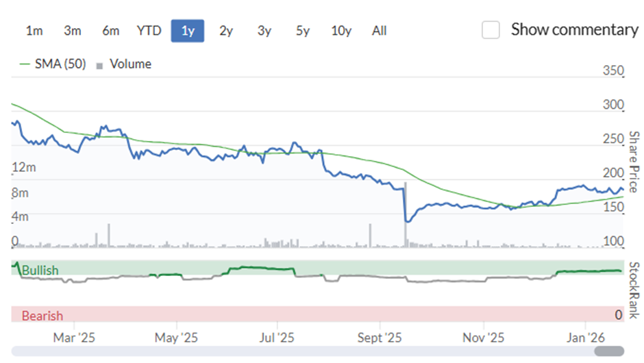The width and height of the screenshot is (644, 363).
Task: Switch chart to 2y range
Action: pyautogui.click(x=226, y=31)
